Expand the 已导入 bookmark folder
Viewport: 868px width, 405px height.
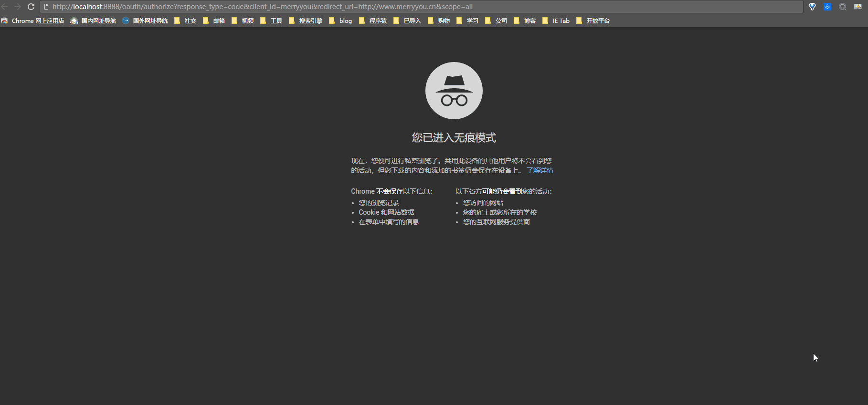click(407, 21)
